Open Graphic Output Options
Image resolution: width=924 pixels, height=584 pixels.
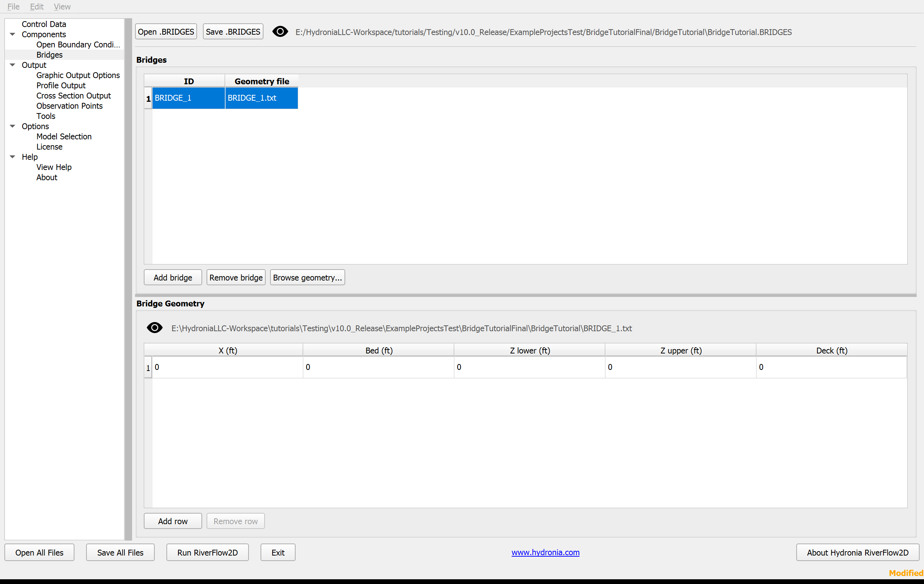click(78, 75)
